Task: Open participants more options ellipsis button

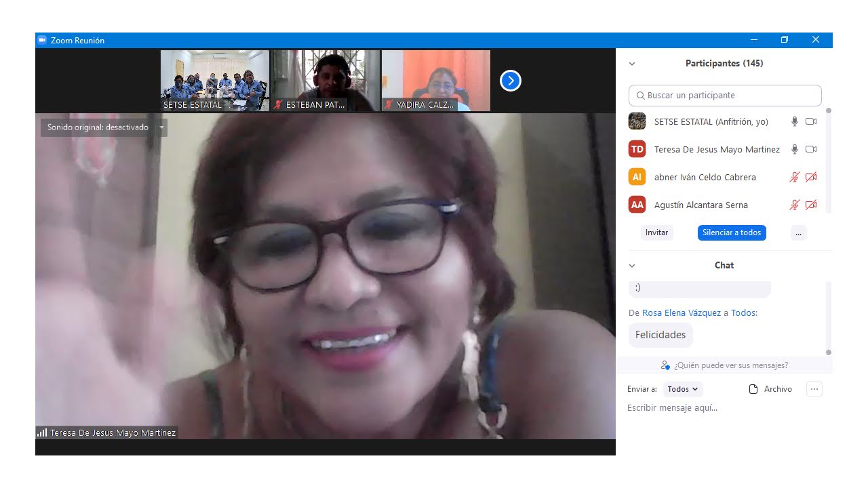Action: tap(798, 232)
